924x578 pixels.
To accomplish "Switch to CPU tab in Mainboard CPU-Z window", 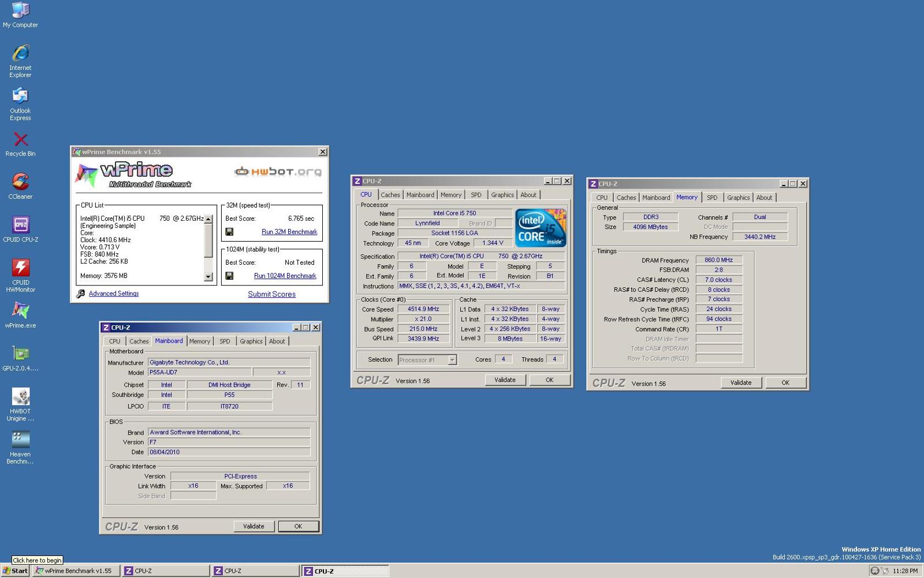I will click(x=115, y=341).
